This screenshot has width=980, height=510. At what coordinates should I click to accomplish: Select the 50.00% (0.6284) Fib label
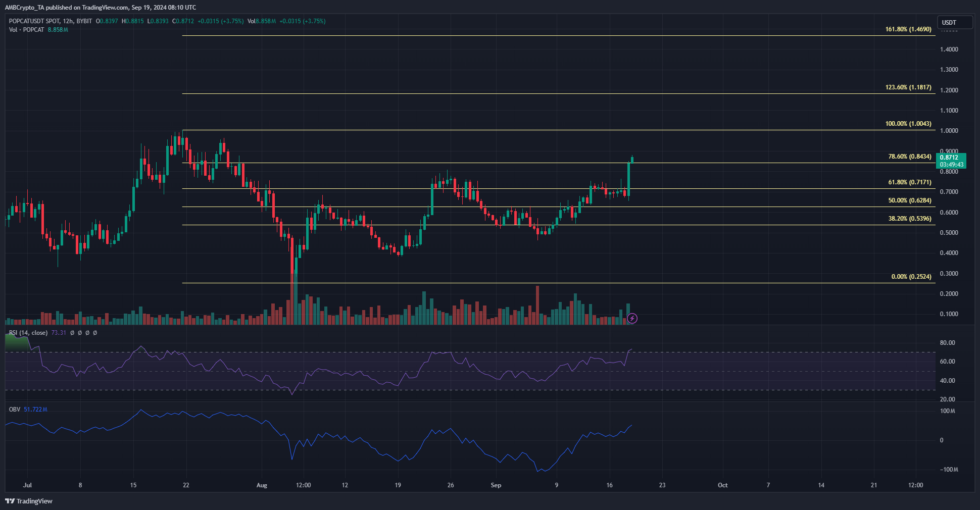[910, 200]
